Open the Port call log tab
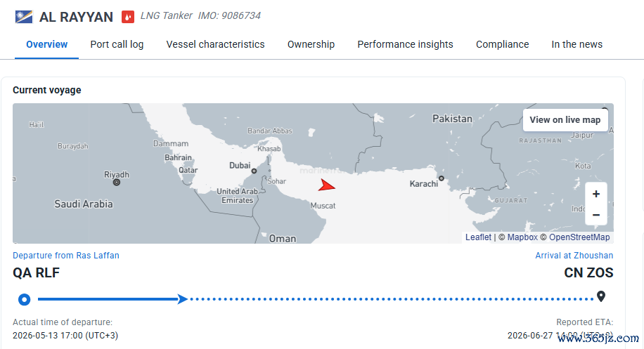The height and width of the screenshot is (349, 644). click(117, 44)
